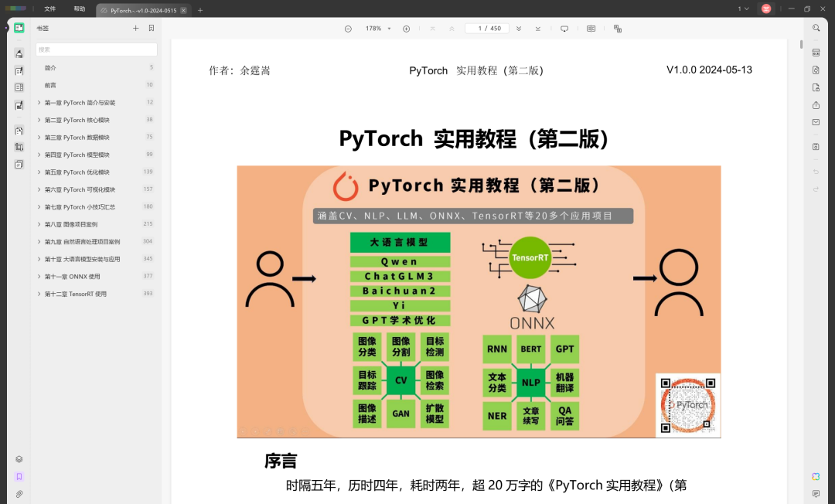835x504 pixels.
Task: Click the cover image in the document
Action: (x=479, y=301)
